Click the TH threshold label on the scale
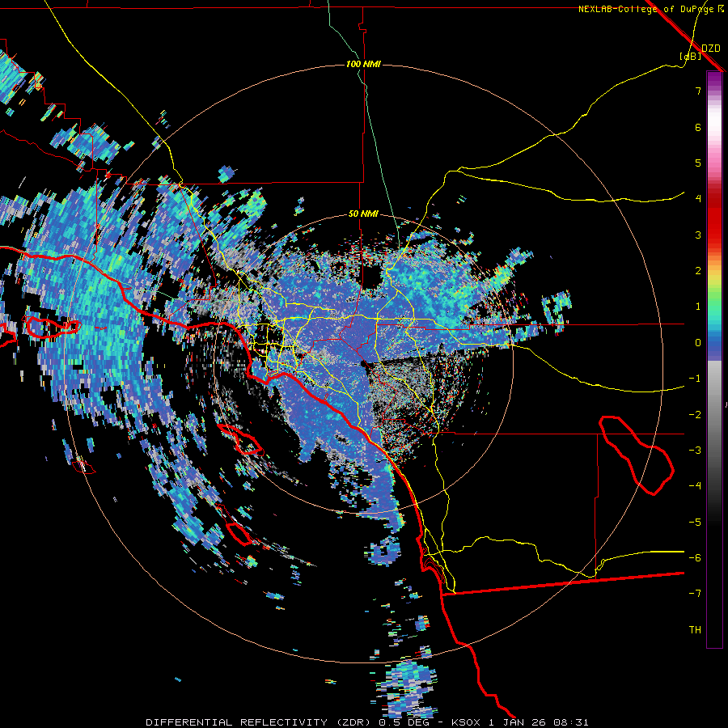 click(695, 629)
